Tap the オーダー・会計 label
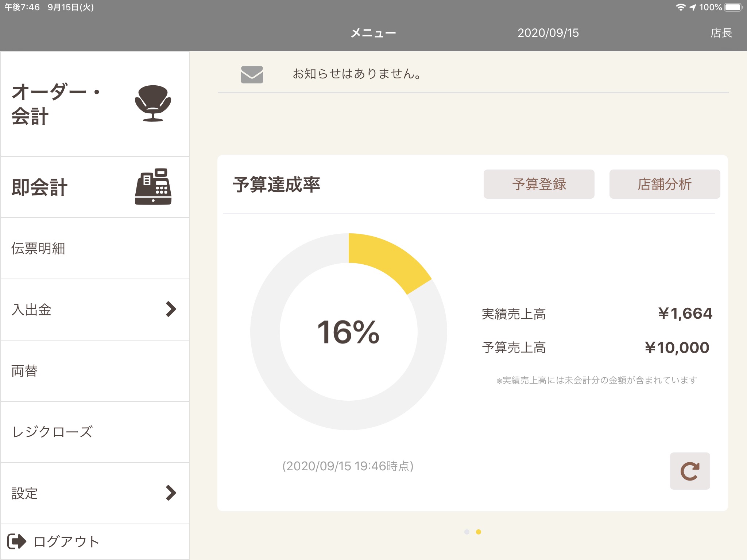The height and width of the screenshot is (560, 747). coord(55,104)
